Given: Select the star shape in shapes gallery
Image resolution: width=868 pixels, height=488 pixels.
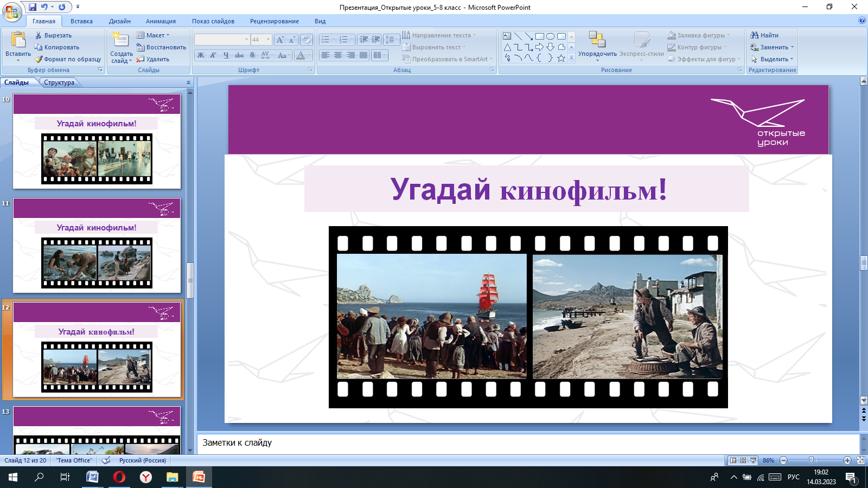Looking at the screenshot, I should pyautogui.click(x=561, y=58).
